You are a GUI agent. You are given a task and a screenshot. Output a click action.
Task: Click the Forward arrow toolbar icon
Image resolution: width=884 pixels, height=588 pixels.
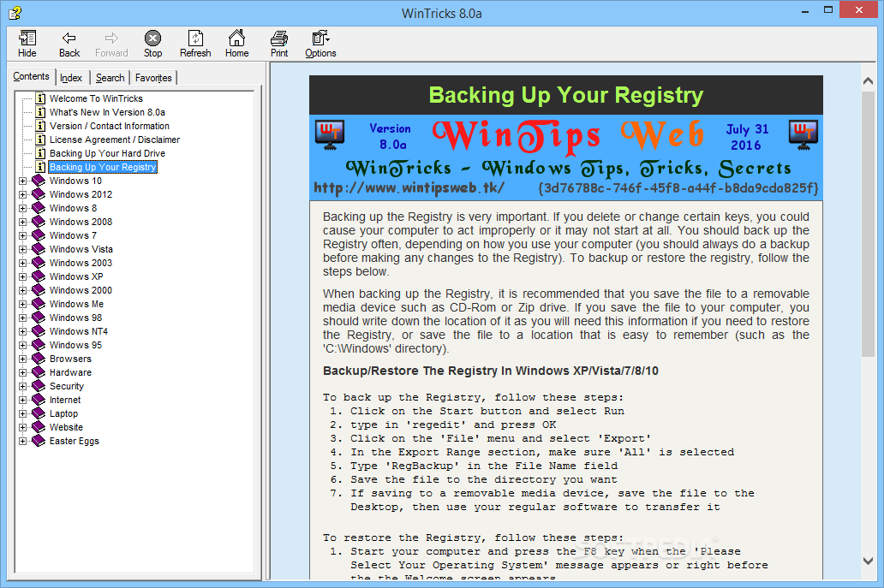111,38
